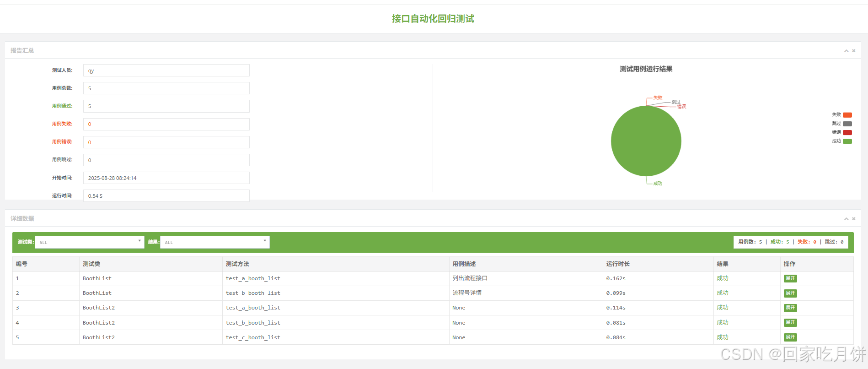Expand row 1 test_a_booth_list with 展开 button
Screen dimensions: 868x369
(x=790, y=278)
